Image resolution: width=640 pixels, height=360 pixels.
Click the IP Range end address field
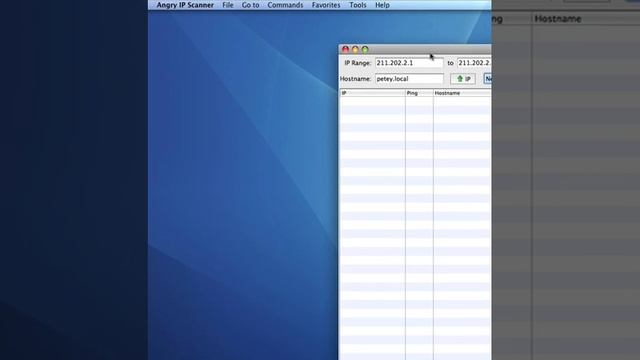pos(474,63)
